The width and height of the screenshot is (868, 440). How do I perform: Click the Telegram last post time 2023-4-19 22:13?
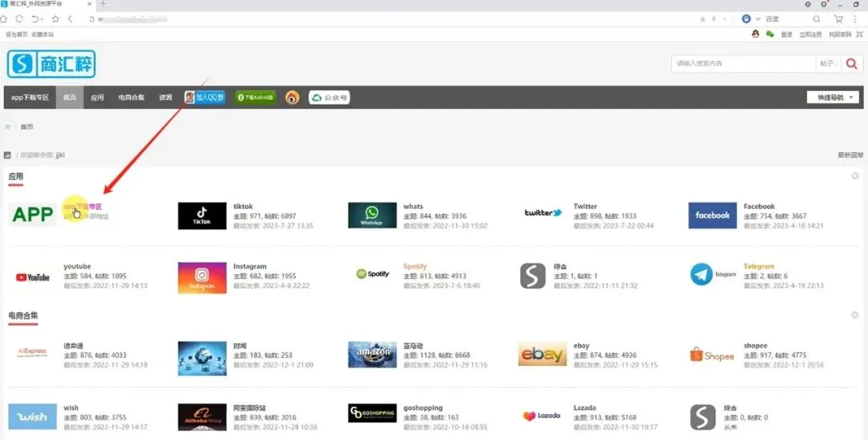[797, 286]
